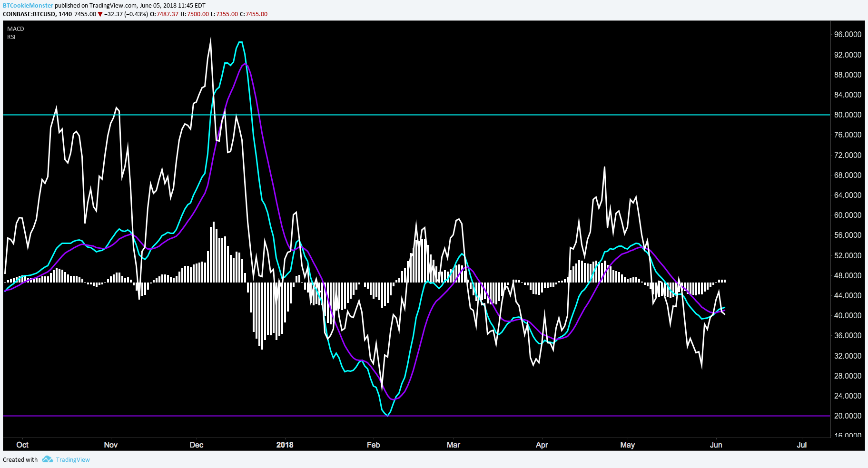Screen dimensions: 868x468
Task: Open the BTCookieMonster author link
Action: (x=28, y=5)
